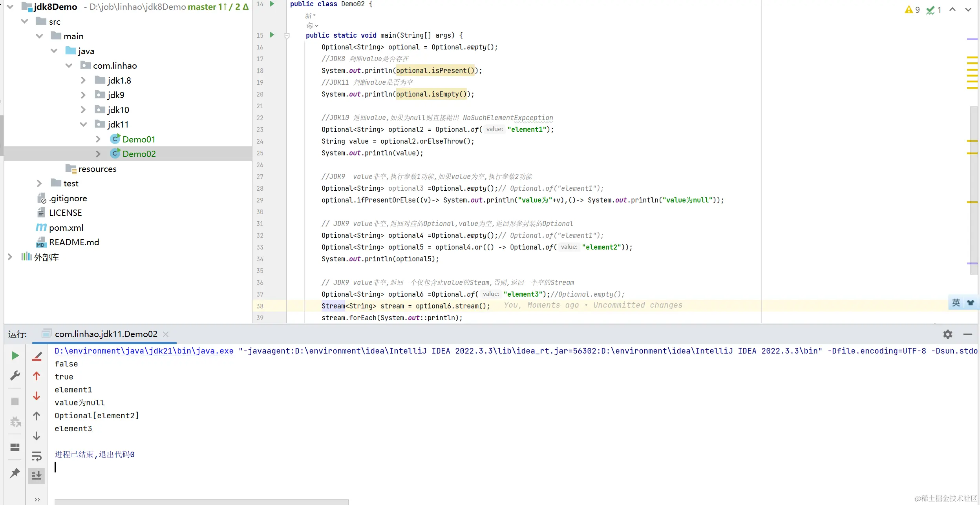Click the wrench settings icon in the run panel
Viewport: 980px width, 505px height.
tap(15, 376)
